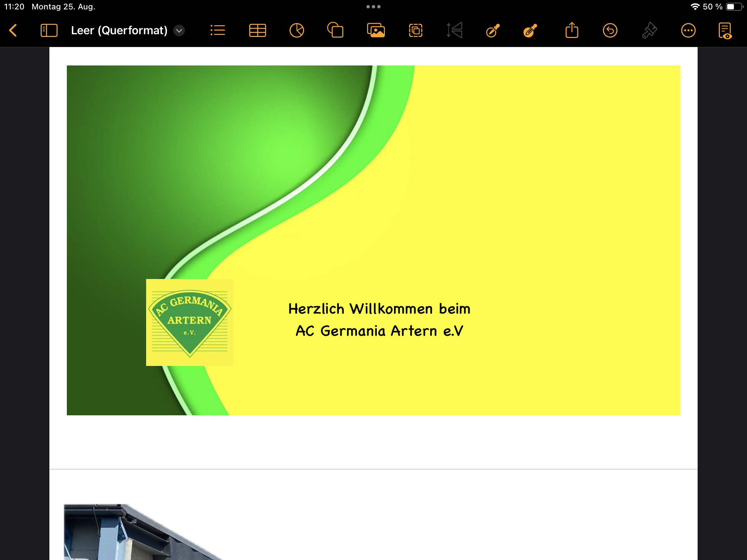Screen dimensions: 747x560
Task: Toggle document reading view
Action: pos(725,30)
